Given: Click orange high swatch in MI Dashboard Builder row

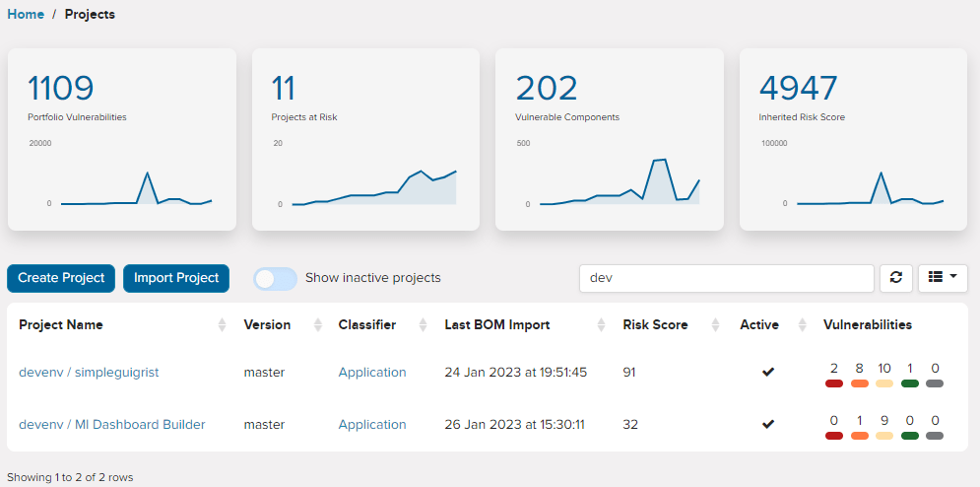Looking at the screenshot, I should tap(860, 435).
